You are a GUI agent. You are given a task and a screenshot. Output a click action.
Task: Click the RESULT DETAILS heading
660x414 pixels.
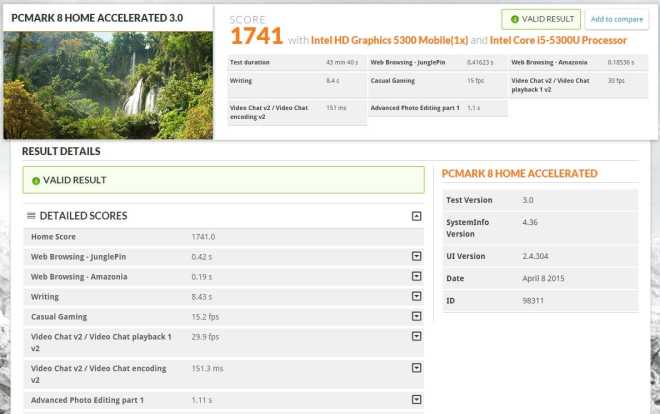tap(61, 151)
